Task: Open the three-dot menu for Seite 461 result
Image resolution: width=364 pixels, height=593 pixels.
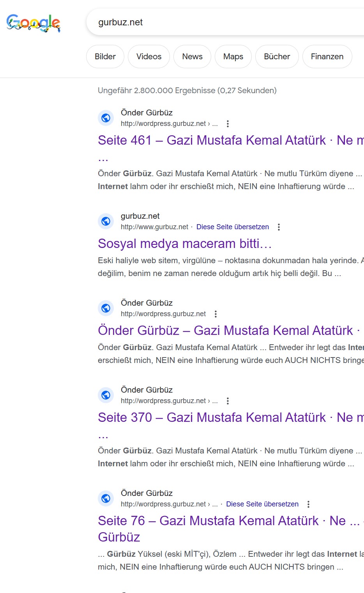Action: [228, 124]
